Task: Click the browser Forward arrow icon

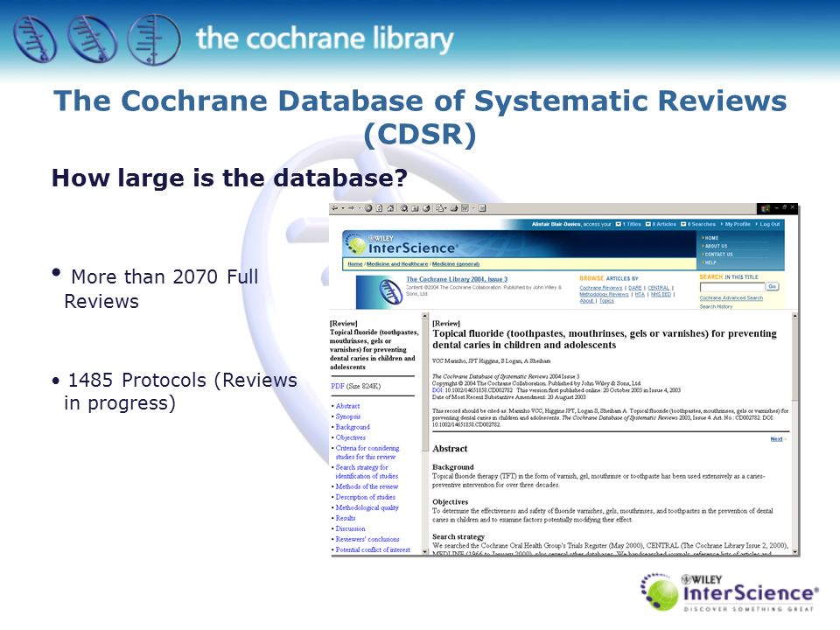Action: (x=352, y=208)
